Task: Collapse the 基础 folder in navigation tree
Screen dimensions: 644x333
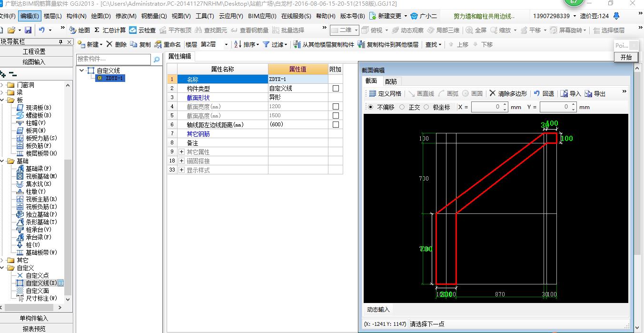Action: 2,161
